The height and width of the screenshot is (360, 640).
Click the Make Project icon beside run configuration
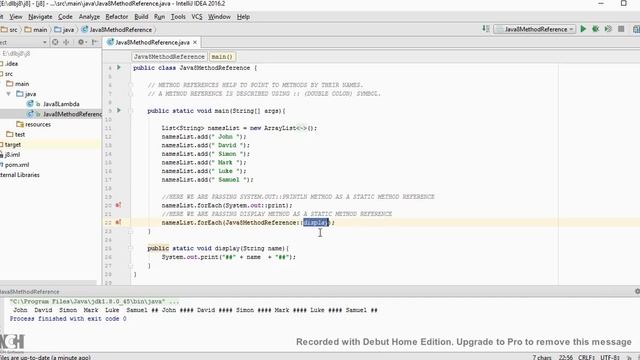485,29
